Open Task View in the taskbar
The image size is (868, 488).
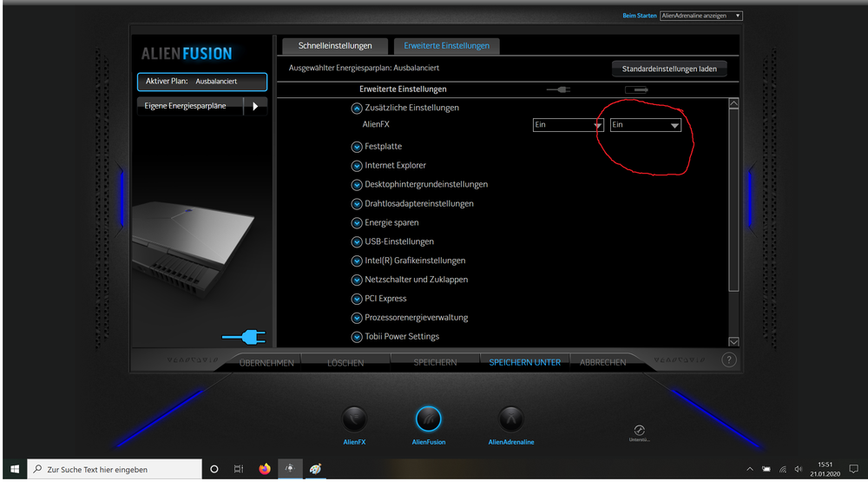239,469
